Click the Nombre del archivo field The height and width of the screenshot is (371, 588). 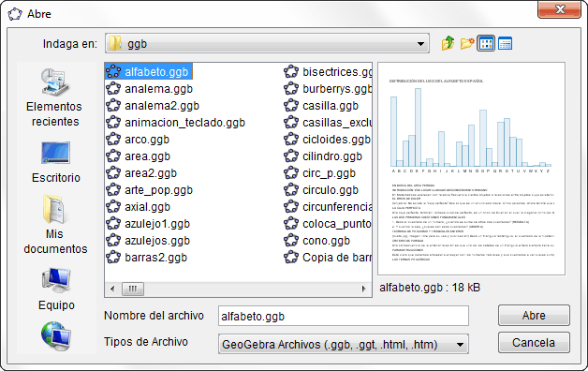pos(344,317)
